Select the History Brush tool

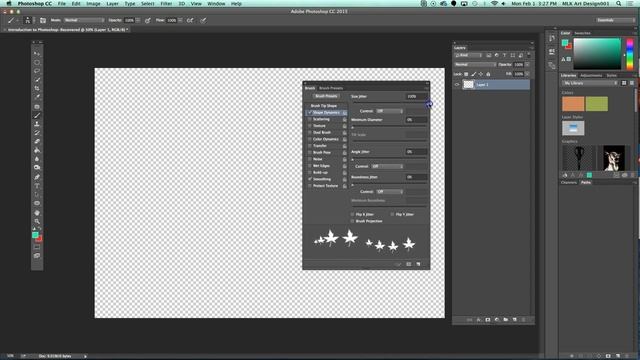[x=37, y=133]
